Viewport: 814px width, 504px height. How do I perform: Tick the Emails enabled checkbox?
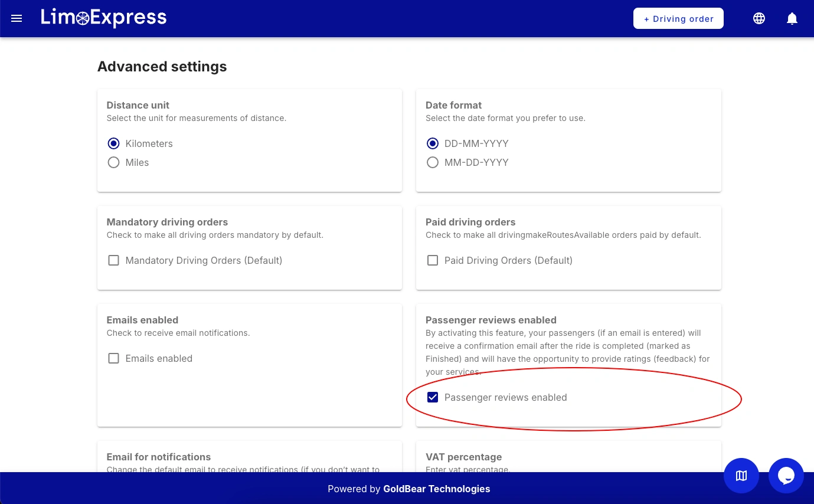tap(114, 358)
